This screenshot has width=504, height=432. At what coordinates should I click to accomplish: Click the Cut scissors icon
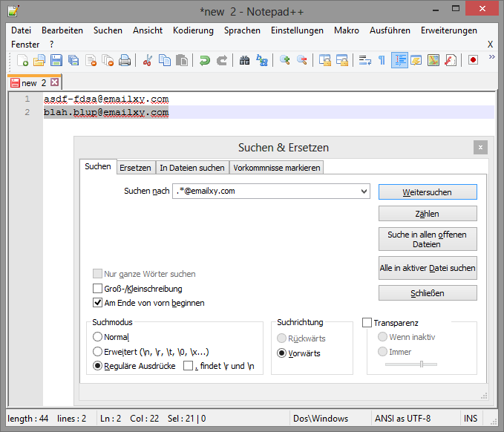148,60
